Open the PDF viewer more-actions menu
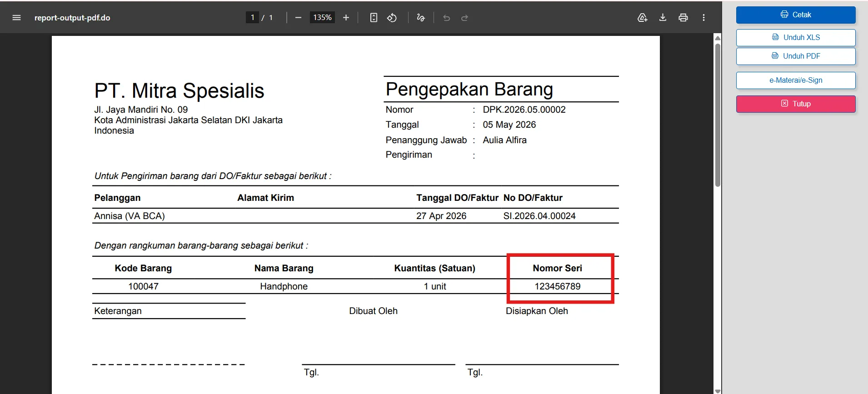Image resolution: width=868 pixels, height=394 pixels. (x=703, y=18)
